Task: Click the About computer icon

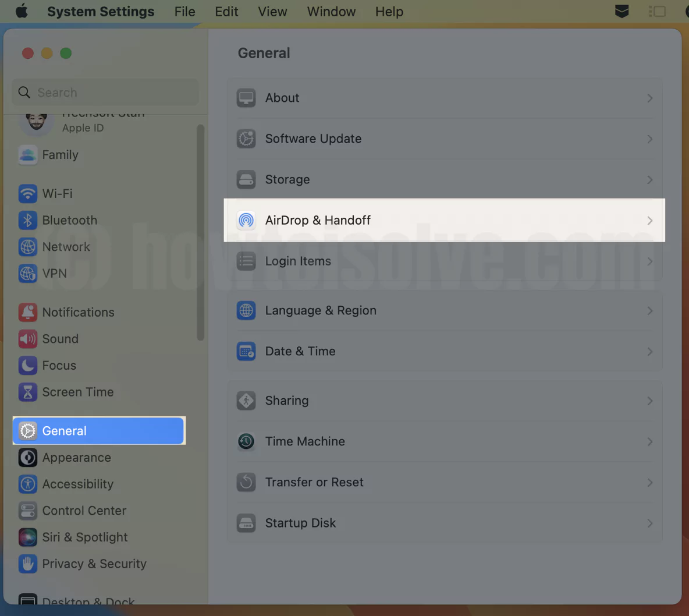Action: pyautogui.click(x=246, y=98)
